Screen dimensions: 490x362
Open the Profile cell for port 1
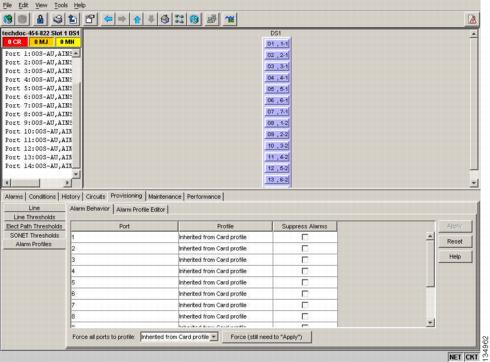(225, 237)
